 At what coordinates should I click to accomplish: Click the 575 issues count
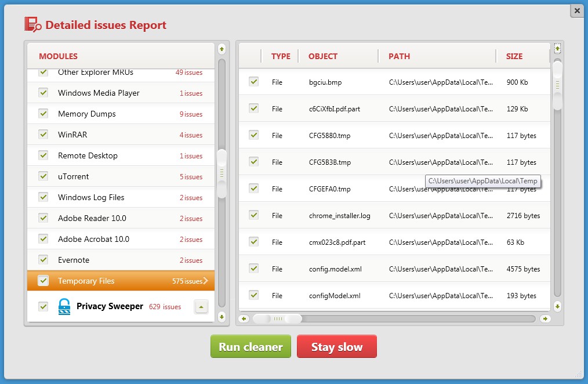pyautogui.click(x=187, y=281)
